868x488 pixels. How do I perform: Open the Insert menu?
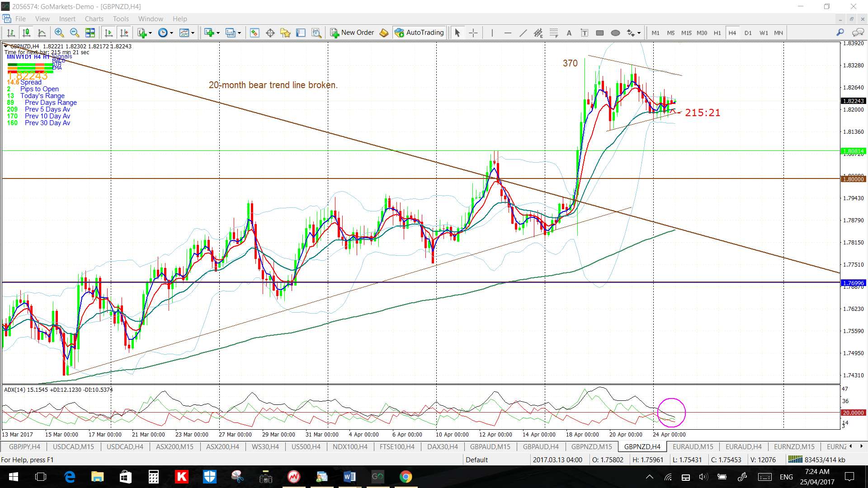[x=67, y=19]
